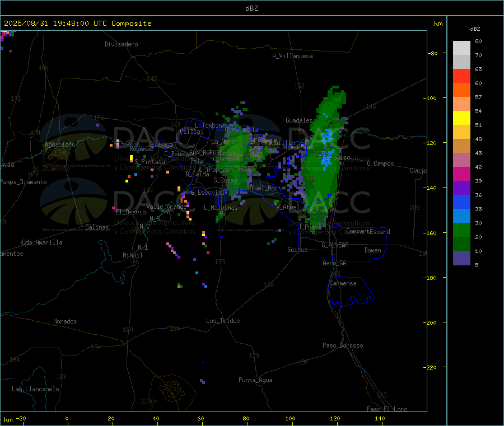This screenshot has height=426, width=504.
Task: Click the Divisadero map label
Action: click(121, 44)
